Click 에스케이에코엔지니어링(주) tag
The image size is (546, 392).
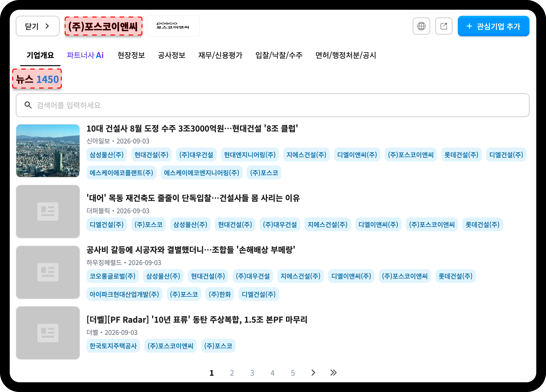point(201,173)
